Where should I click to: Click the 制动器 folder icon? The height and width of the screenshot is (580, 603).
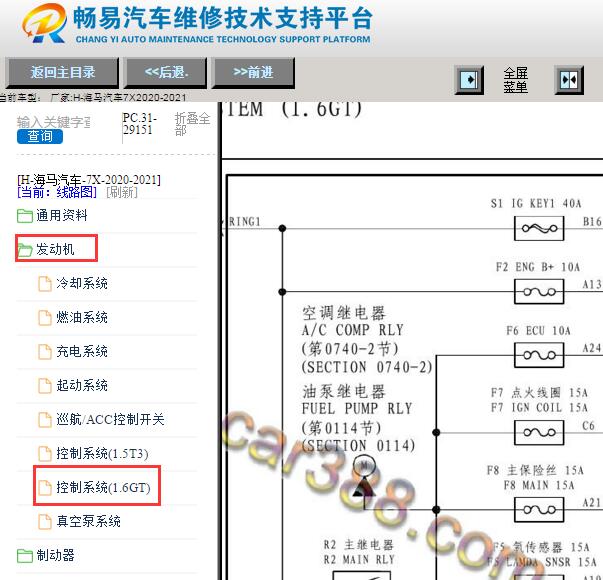25,555
